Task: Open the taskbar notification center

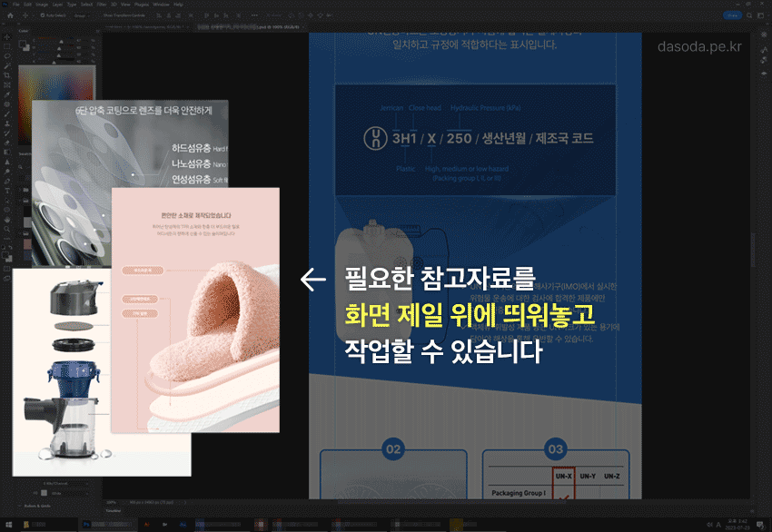Action: (x=760, y=525)
